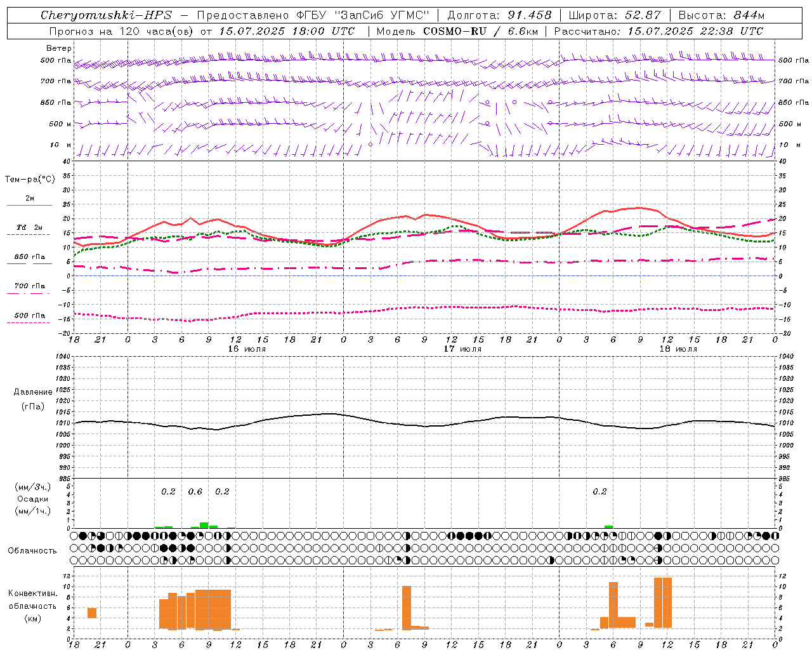Click the '700 гПа' dash-dot legend entry
The height and width of the screenshot is (650, 812).
29,286
